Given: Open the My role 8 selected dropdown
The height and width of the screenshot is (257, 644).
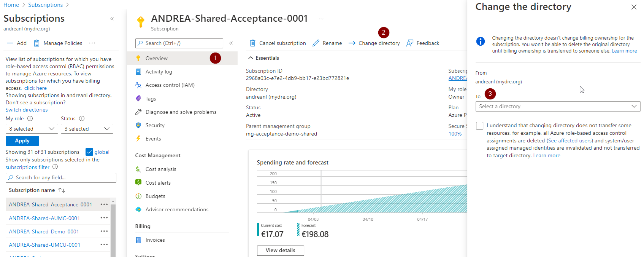Looking at the screenshot, I should click(x=32, y=129).
